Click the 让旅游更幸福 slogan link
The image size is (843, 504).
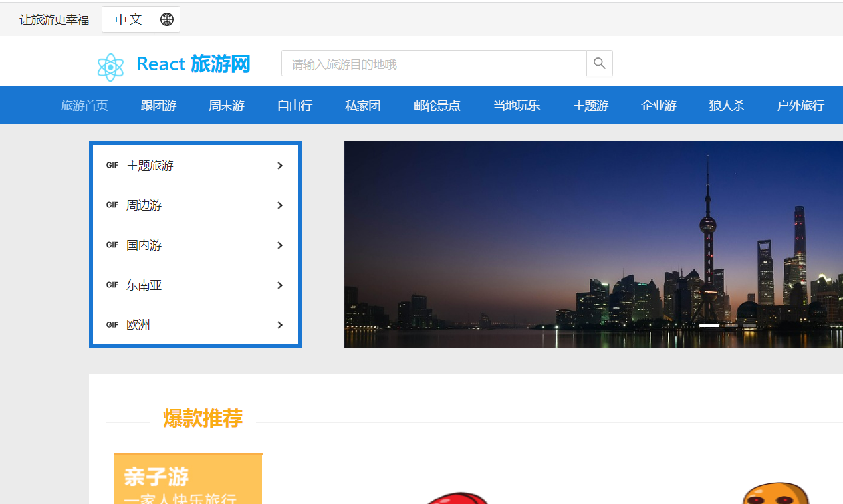point(54,19)
